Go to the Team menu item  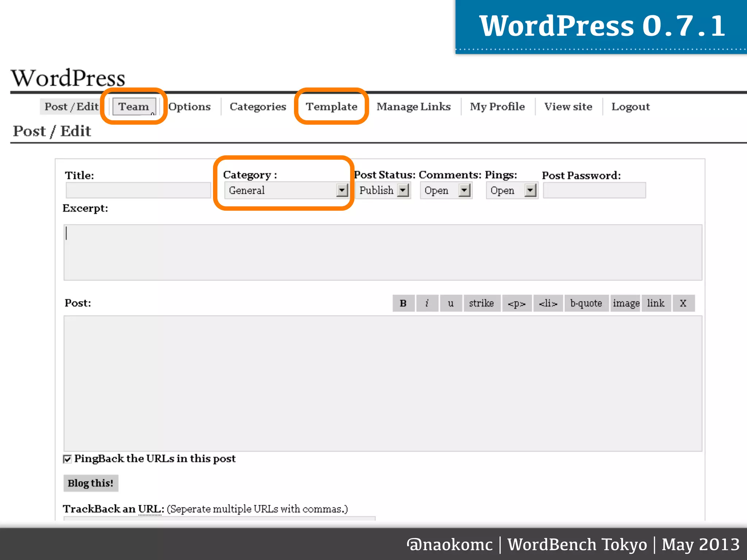(x=134, y=106)
